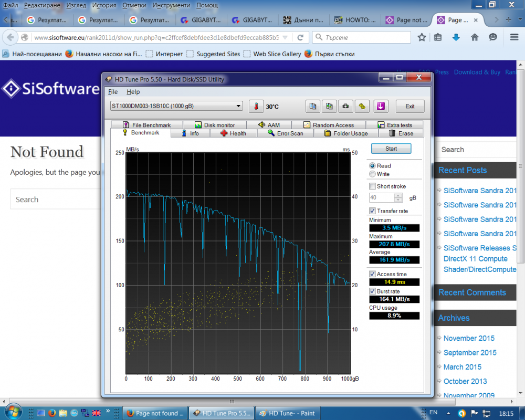Screen dimensions: 525x420
Task: Open Firefox downloads arrow icon
Action: pos(456,37)
